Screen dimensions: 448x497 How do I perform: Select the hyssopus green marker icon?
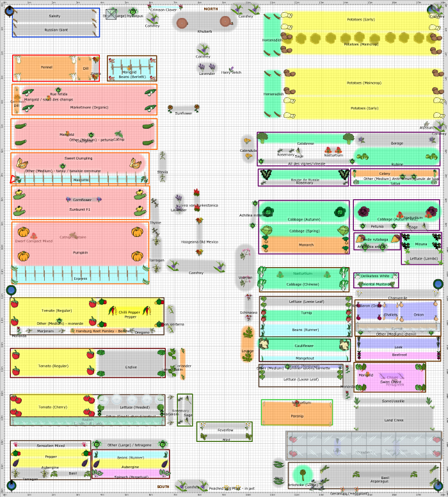click(133, 12)
